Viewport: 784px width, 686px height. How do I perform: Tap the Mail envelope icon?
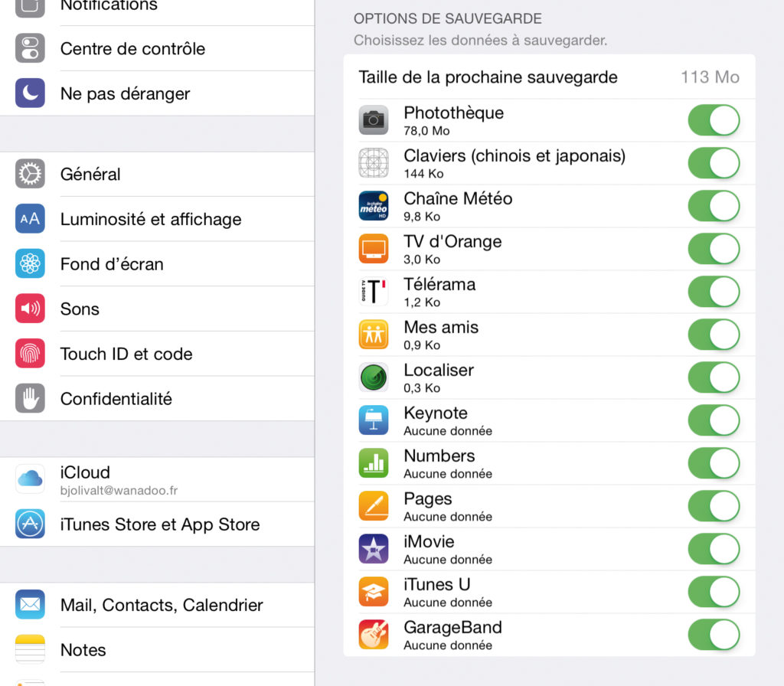(30, 605)
